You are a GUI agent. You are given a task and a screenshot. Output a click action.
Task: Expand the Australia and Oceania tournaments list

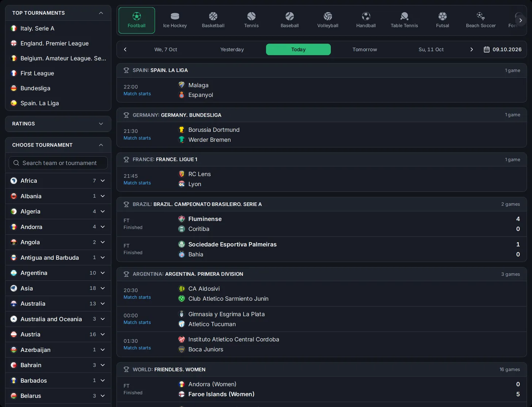point(103,319)
